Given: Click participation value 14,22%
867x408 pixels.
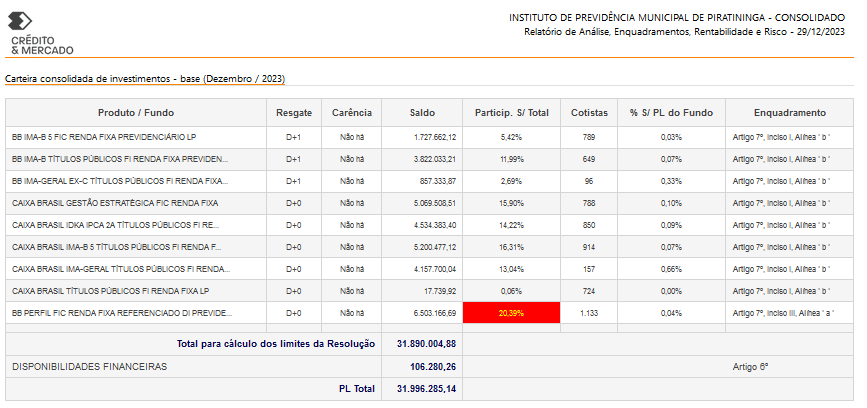Looking at the screenshot, I should [x=511, y=225].
